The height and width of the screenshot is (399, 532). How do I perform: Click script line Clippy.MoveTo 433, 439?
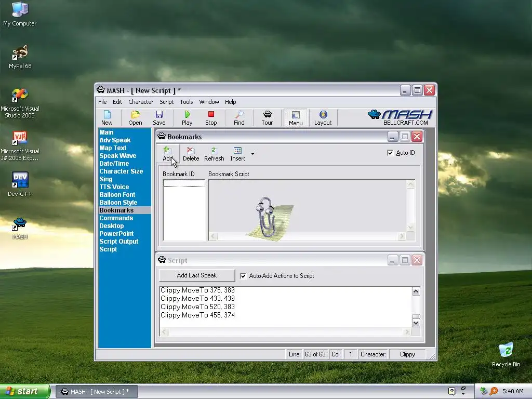click(197, 299)
